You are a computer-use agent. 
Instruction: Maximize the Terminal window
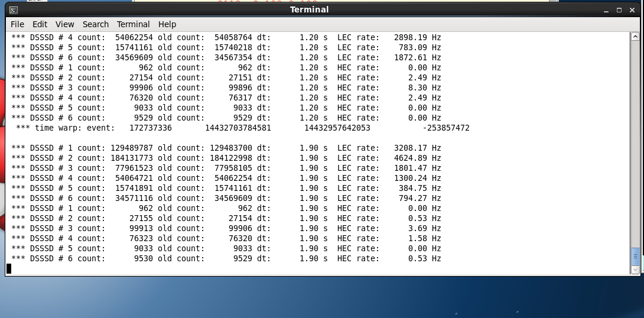[x=619, y=10]
